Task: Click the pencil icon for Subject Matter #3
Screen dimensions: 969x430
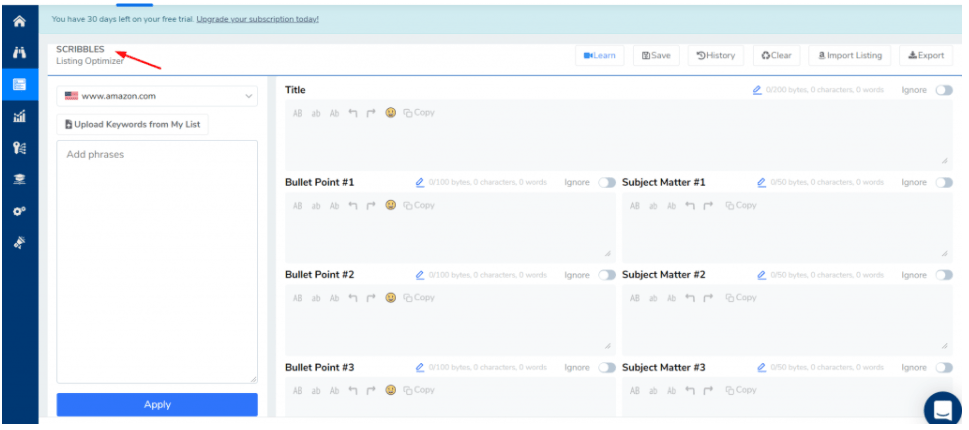Action: [761, 368]
